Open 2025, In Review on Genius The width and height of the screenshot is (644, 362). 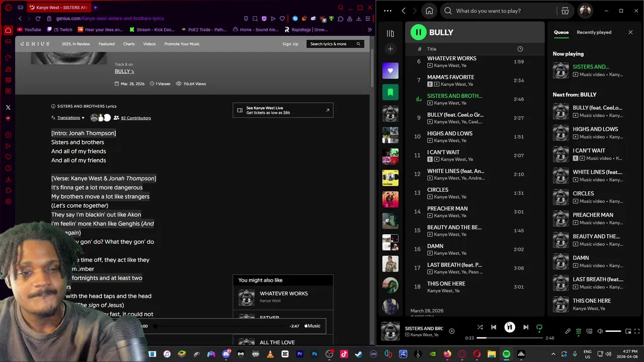coord(75,44)
